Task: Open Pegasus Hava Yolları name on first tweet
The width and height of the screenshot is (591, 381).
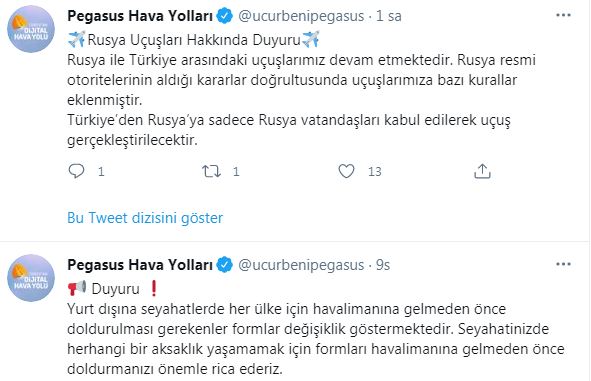Action: point(140,16)
